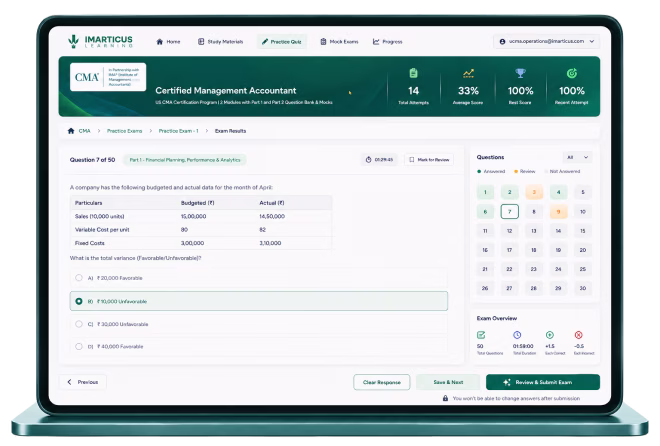Open review-flagged question 3

(534, 192)
